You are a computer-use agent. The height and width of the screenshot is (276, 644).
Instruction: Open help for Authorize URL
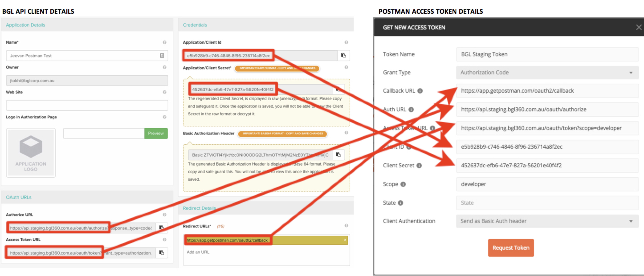point(165,215)
